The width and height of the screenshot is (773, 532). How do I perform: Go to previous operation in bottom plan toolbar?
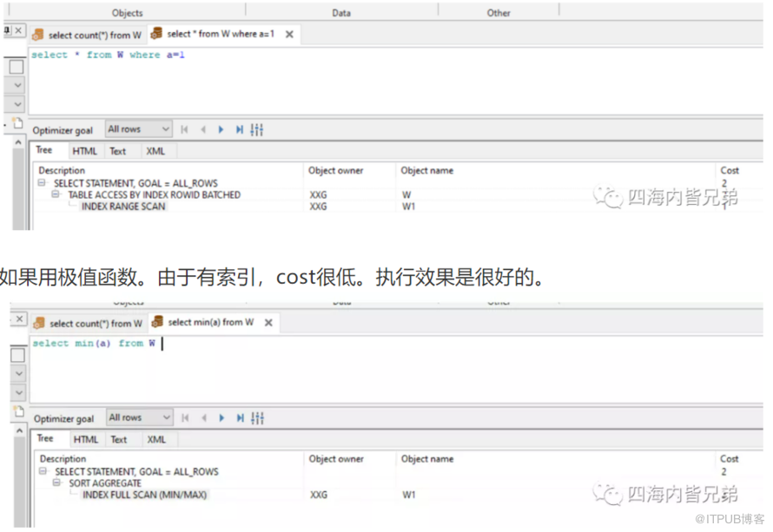pos(204,418)
